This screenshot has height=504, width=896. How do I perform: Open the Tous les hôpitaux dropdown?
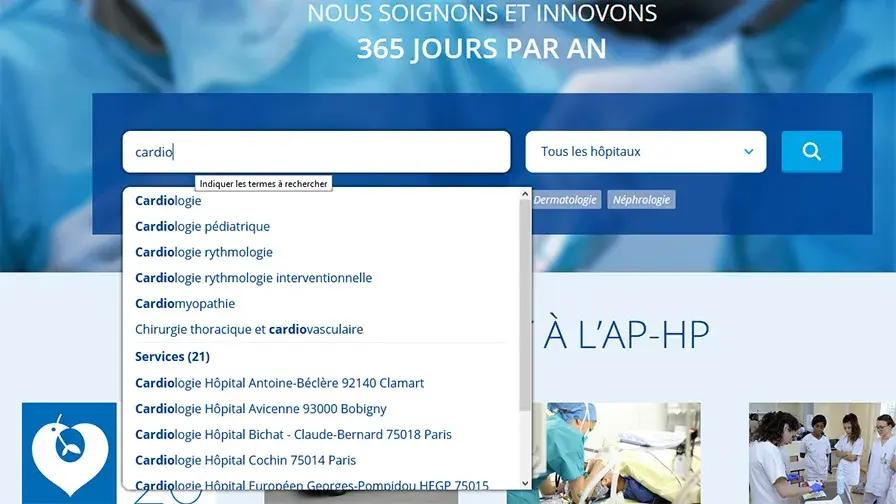(646, 151)
